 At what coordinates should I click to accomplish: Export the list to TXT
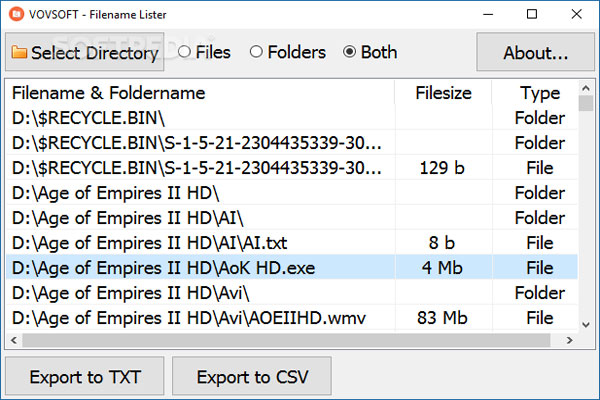coord(85,377)
